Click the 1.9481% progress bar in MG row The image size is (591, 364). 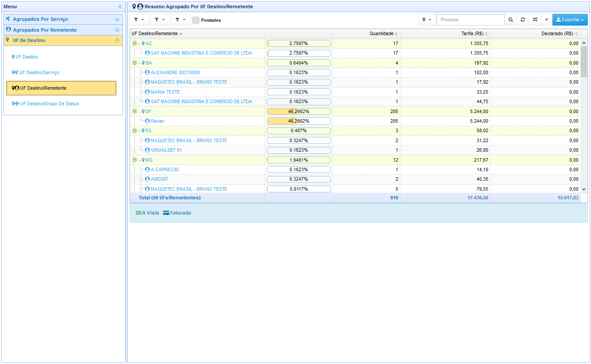click(x=299, y=160)
